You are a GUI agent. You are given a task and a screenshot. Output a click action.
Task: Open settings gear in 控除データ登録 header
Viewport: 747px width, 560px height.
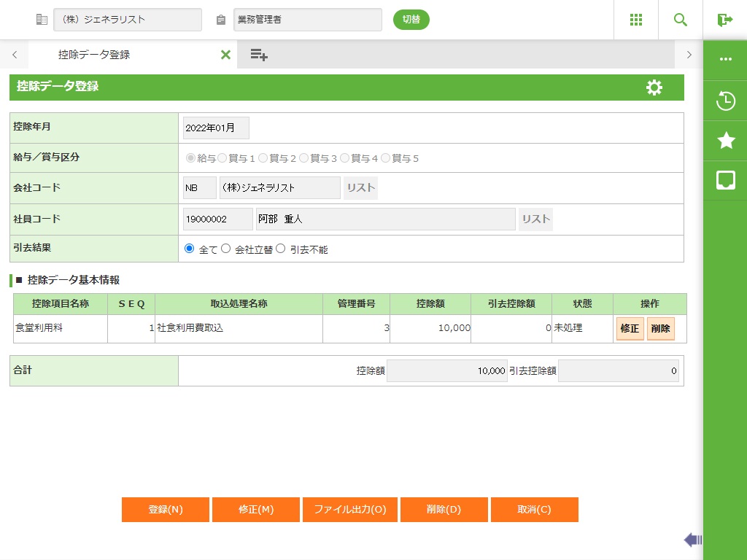(654, 87)
